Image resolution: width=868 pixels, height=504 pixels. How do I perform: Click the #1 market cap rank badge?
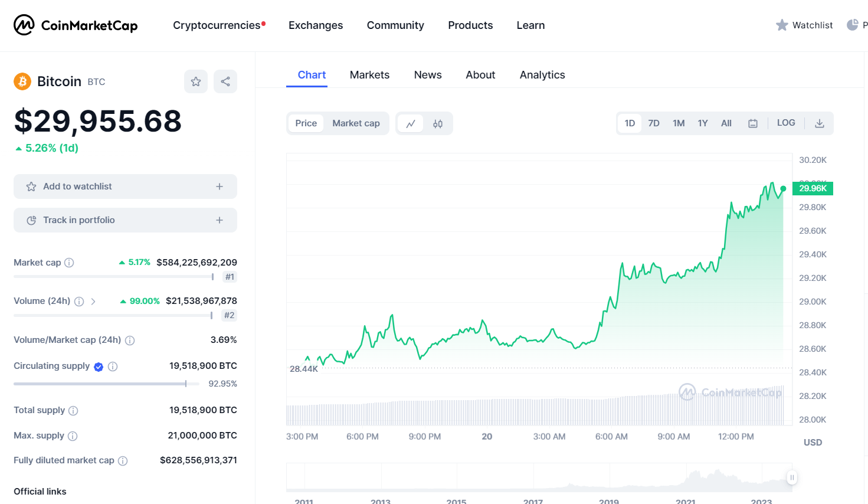230,277
